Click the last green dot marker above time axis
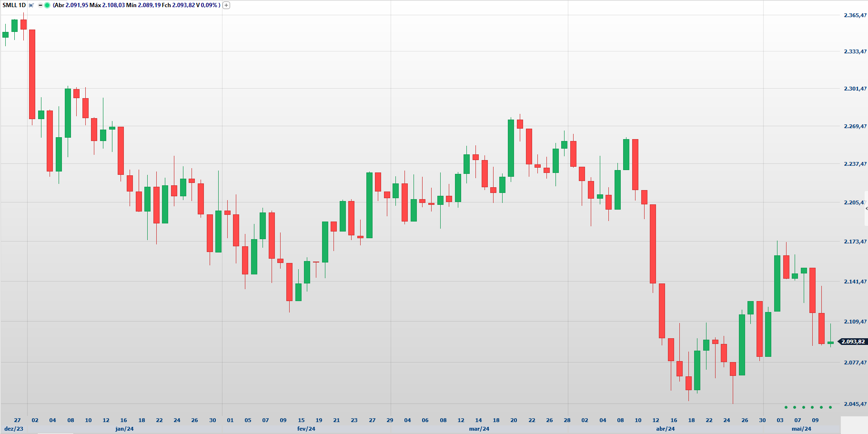868x434 pixels. pyautogui.click(x=830, y=407)
